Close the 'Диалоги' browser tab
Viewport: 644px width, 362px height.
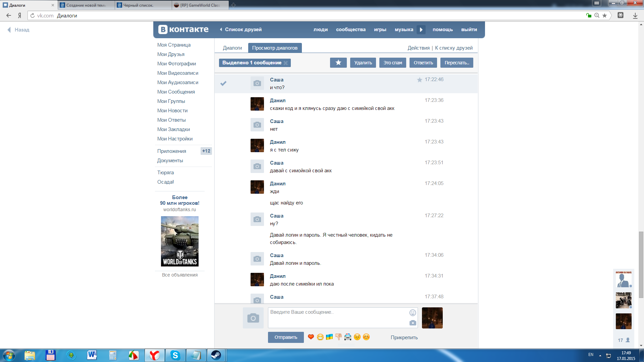pyautogui.click(x=53, y=5)
